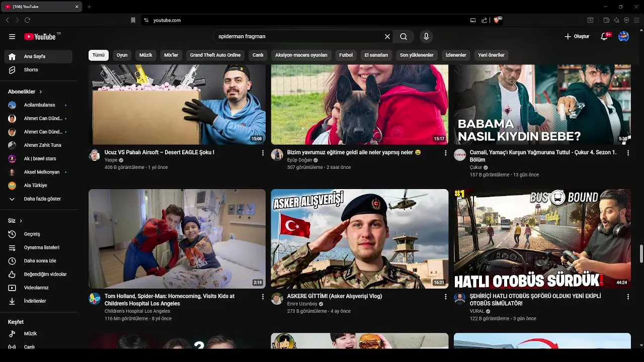Open the Ahmet Zahit Tuna channel

tap(38, 145)
